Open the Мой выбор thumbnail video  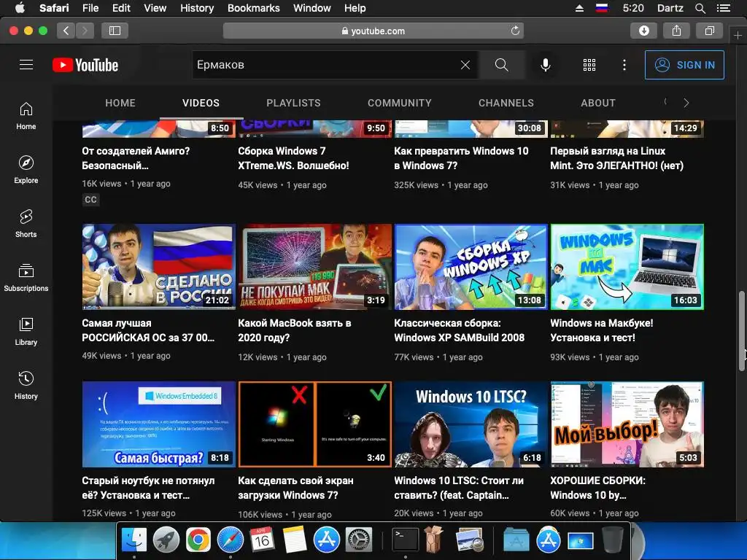coord(627,424)
